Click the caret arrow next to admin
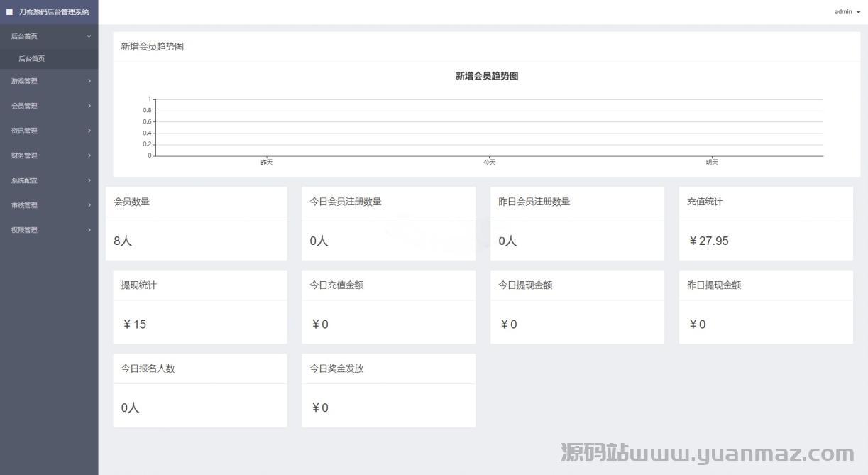 click(x=858, y=13)
